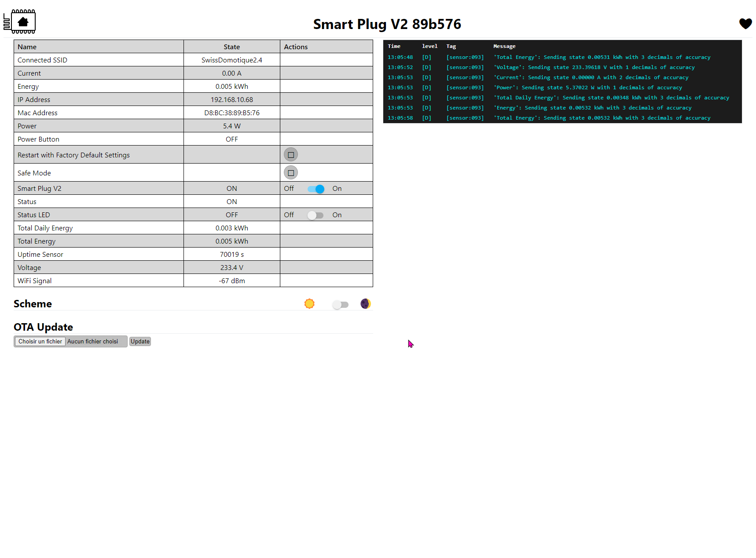
Task: Click the 192.168.10.68 IP value
Action: pos(232,100)
